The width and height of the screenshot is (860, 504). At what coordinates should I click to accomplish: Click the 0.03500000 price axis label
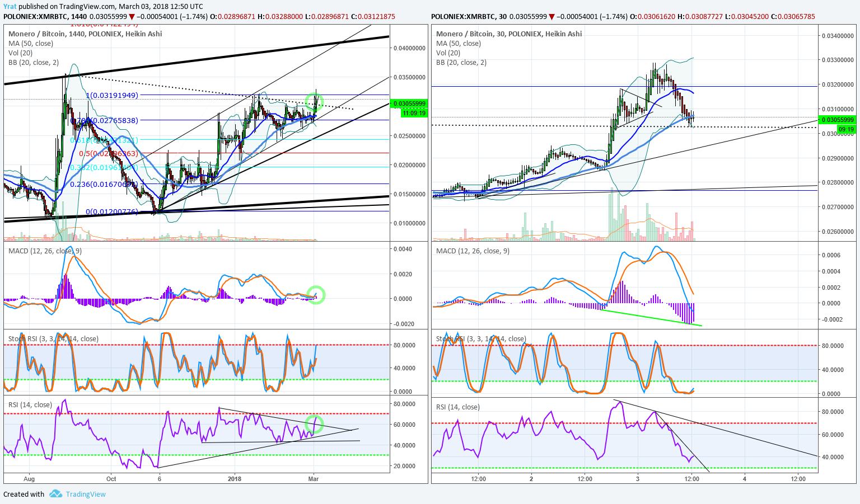pyautogui.click(x=409, y=77)
